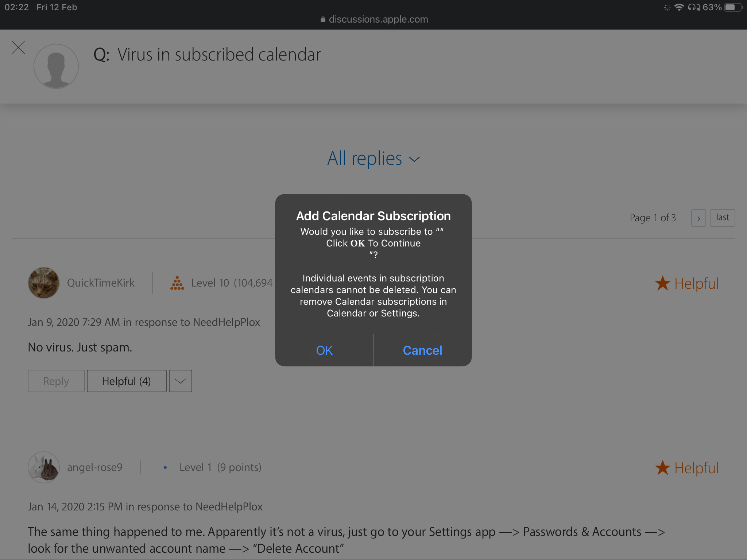Click the Reply button under QuickTimeKirk's post

tap(56, 381)
